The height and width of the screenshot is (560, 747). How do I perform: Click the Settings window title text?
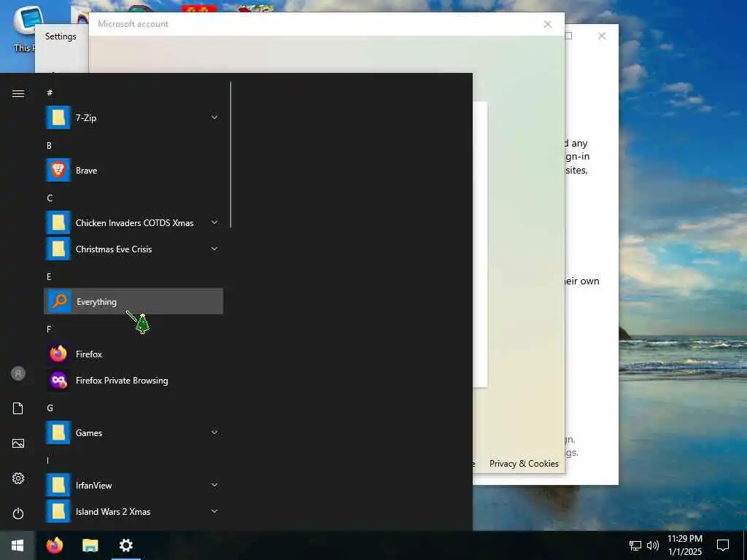tap(61, 36)
